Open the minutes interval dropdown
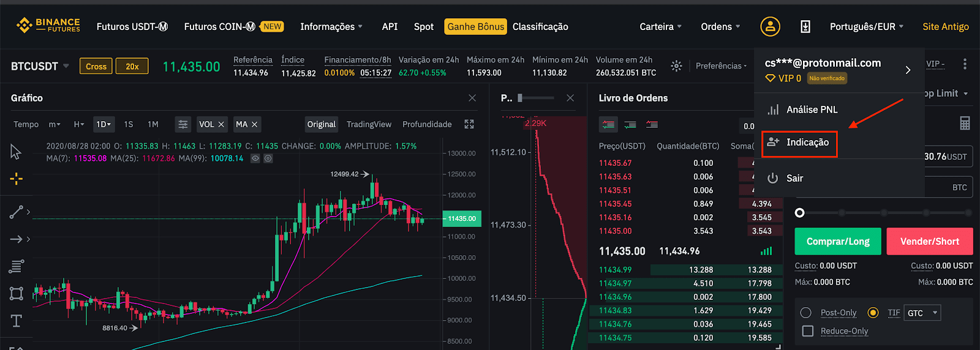 [55, 124]
